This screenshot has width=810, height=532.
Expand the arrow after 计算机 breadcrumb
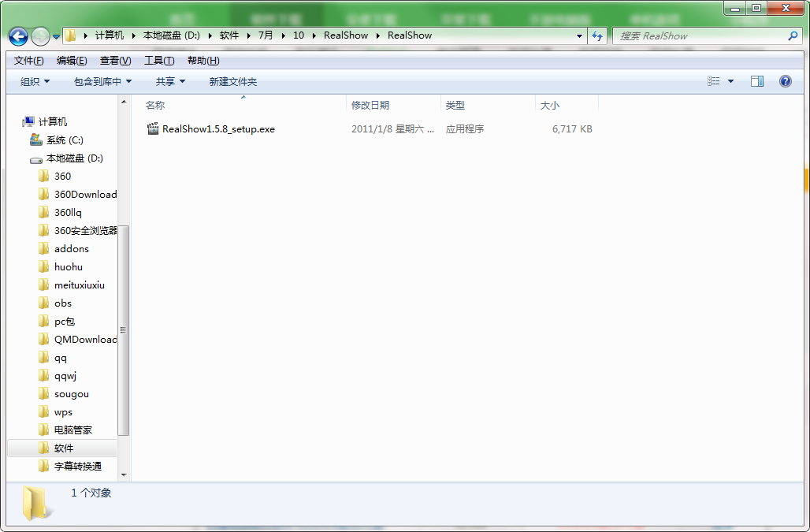133,35
